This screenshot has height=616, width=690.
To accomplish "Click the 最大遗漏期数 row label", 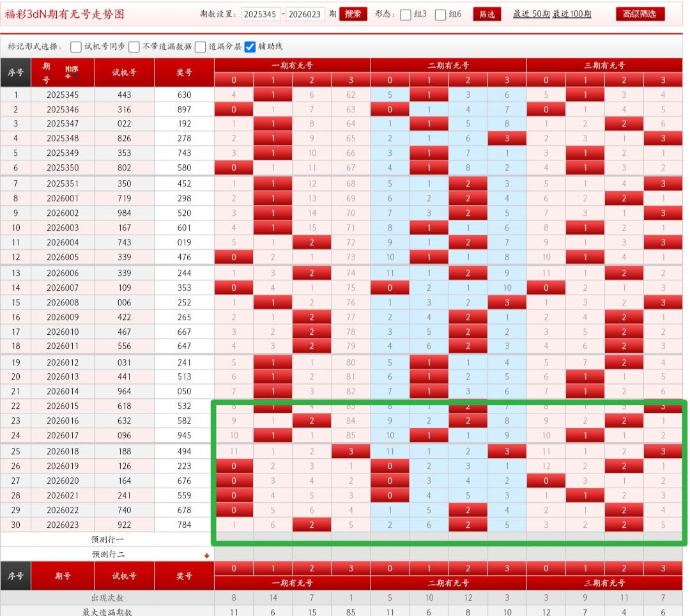I will click(107, 612).
